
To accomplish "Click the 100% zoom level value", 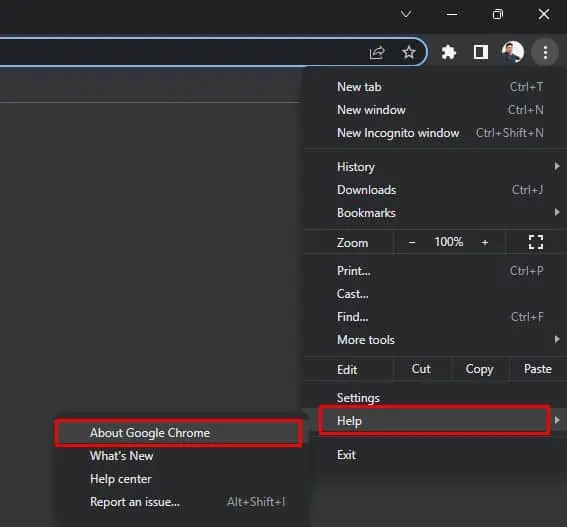I will click(x=449, y=242).
